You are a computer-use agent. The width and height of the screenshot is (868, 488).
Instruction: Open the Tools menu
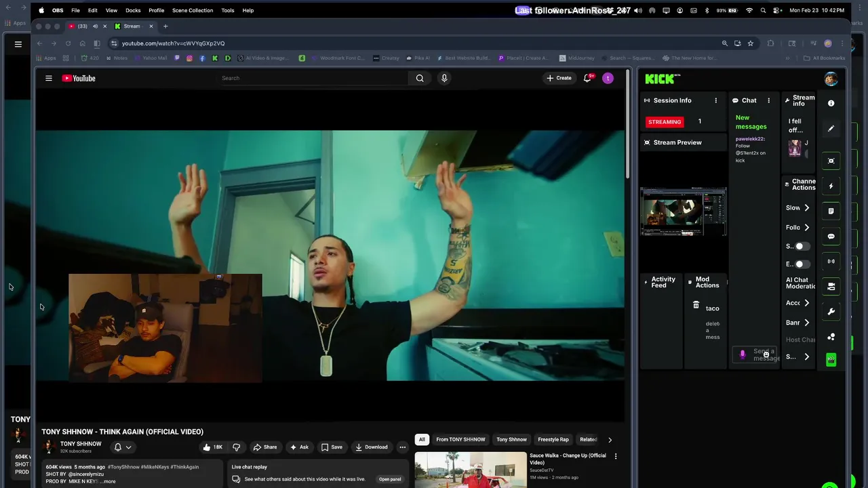point(227,10)
